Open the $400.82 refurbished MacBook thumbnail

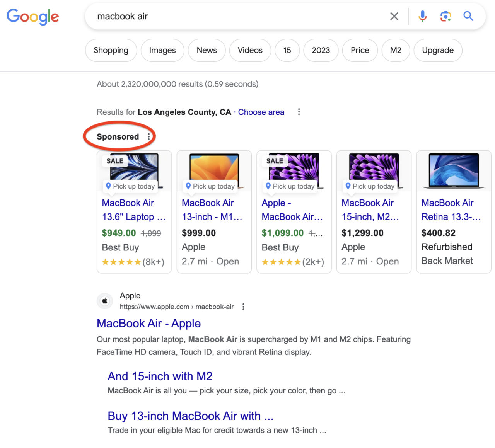(x=454, y=171)
